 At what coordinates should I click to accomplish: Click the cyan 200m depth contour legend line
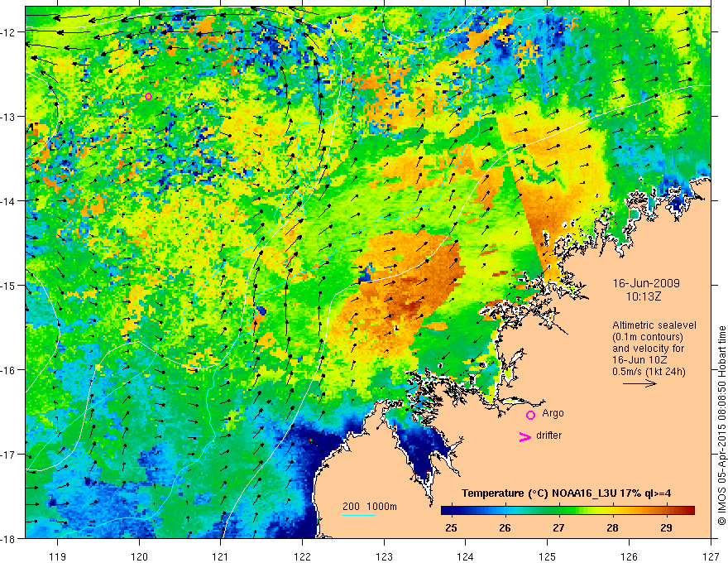(359, 515)
